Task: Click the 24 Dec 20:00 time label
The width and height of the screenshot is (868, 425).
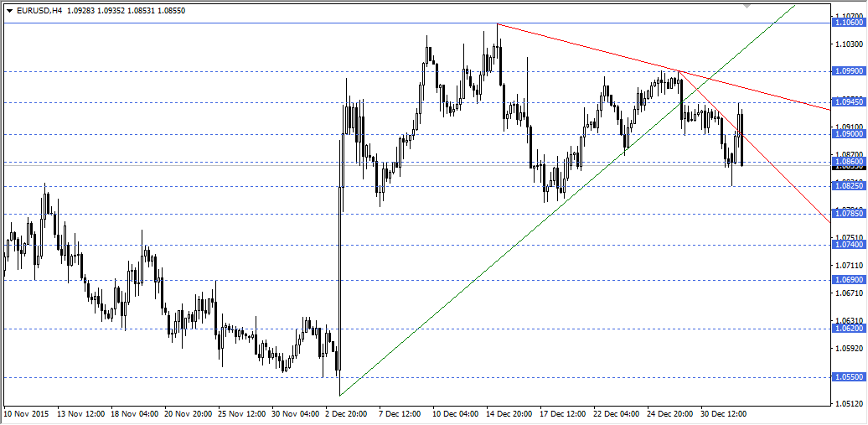Action: click(x=669, y=414)
